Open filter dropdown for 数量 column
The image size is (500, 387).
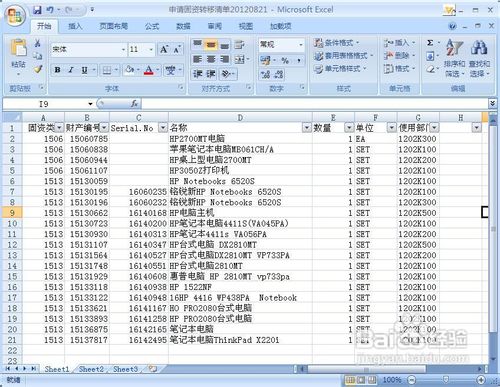[x=349, y=128]
